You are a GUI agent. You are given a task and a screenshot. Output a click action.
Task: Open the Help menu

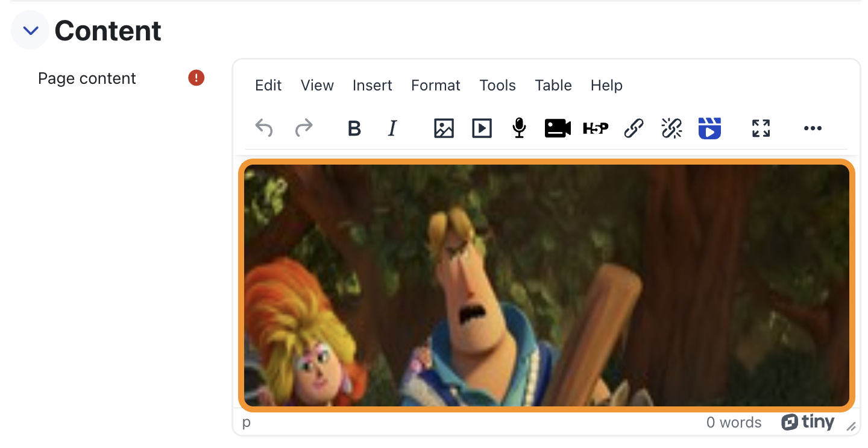(606, 86)
